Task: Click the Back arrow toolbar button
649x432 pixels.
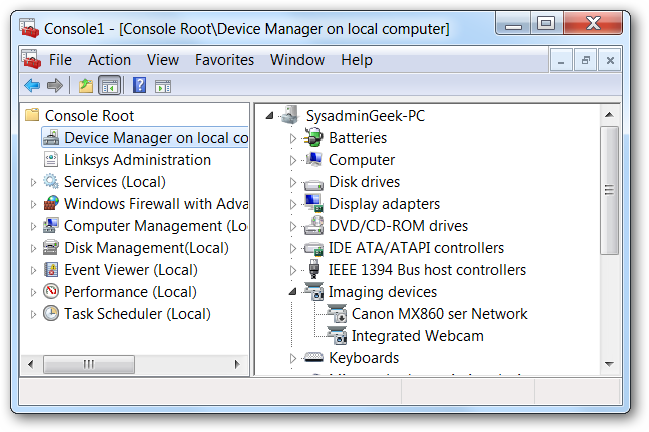Action: [x=32, y=86]
